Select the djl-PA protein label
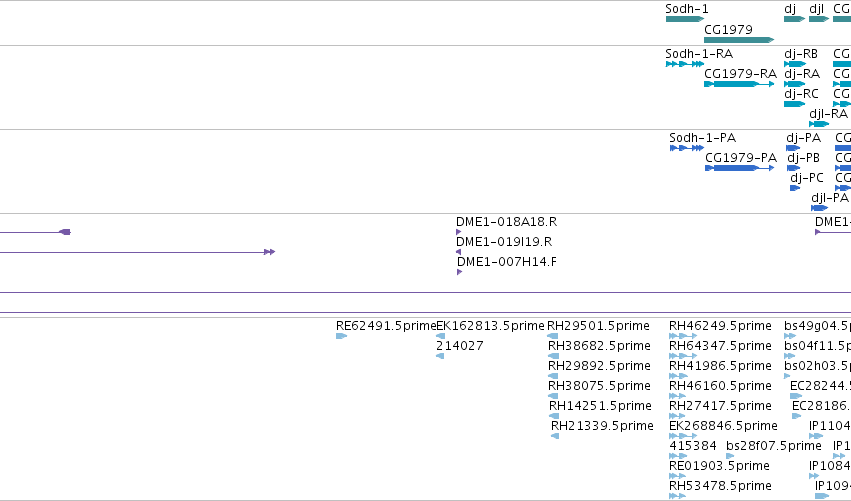The height and width of the screenshot is (501, 851). click(830, 198)
